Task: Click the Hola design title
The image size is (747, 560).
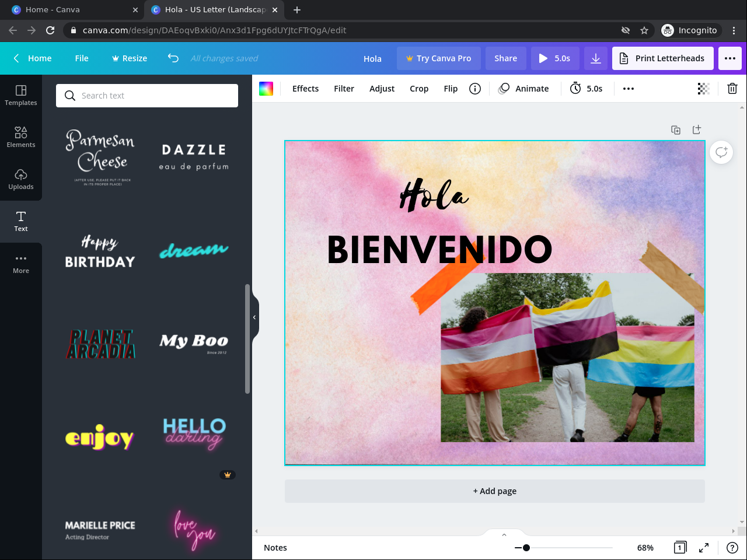Action: click(372, 58)
